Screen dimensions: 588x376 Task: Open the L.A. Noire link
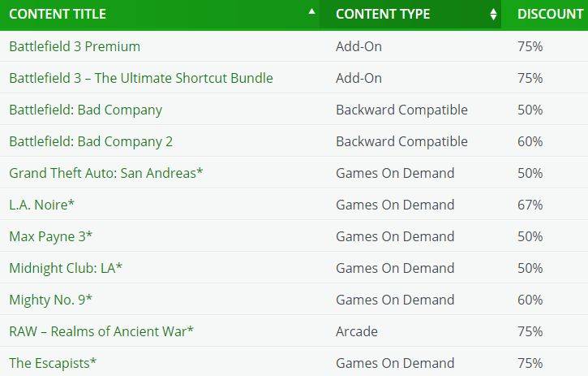coord(41,205)
